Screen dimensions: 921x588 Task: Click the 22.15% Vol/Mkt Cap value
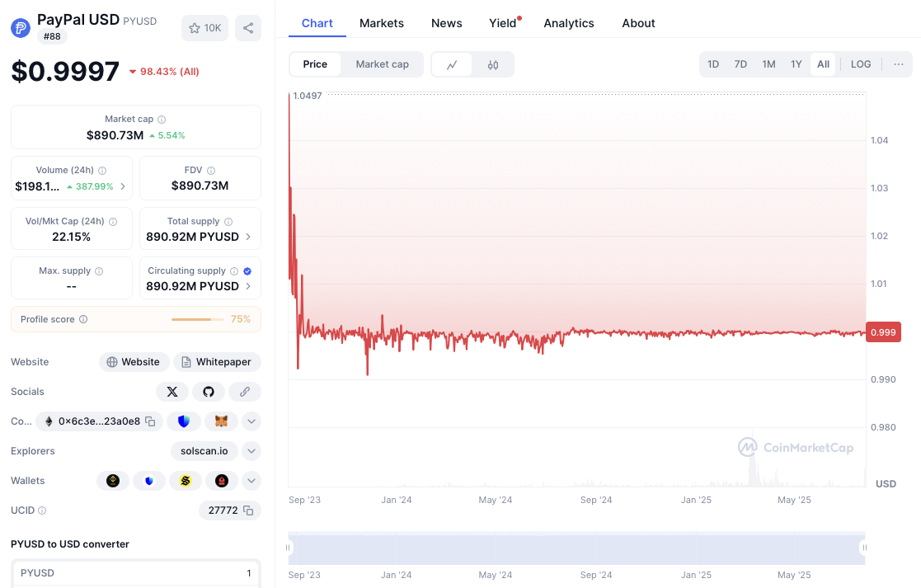(71, 237)
